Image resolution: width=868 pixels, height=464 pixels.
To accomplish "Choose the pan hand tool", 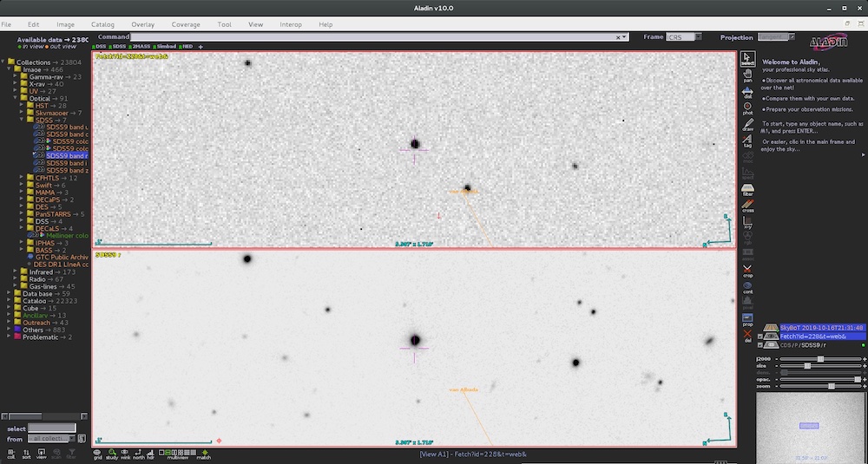I will [x=747, y=75].
